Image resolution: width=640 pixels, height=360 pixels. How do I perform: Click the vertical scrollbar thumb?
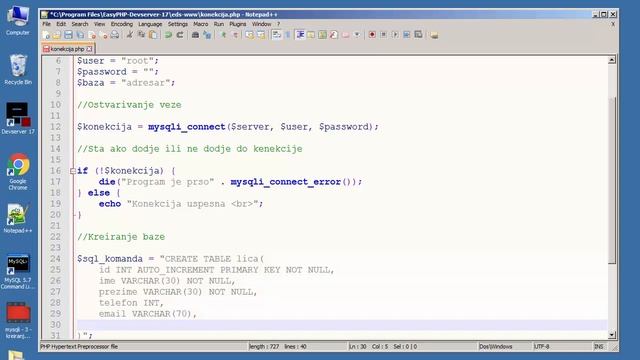(611, 181)
